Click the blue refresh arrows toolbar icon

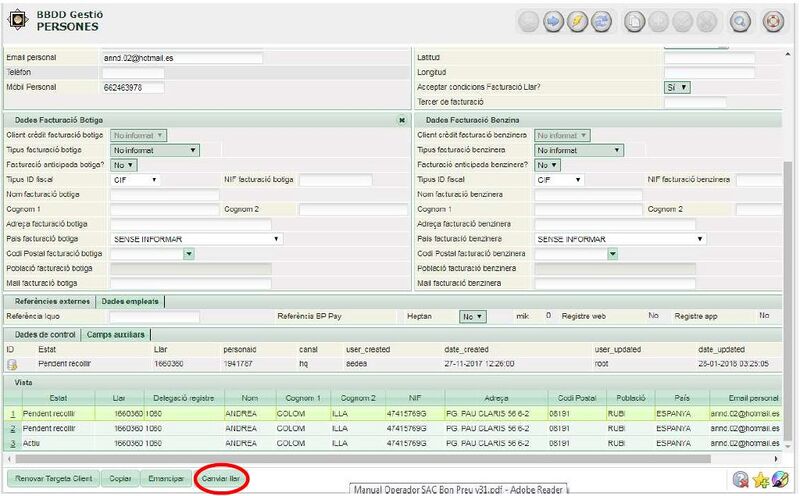tap(601, 20)
